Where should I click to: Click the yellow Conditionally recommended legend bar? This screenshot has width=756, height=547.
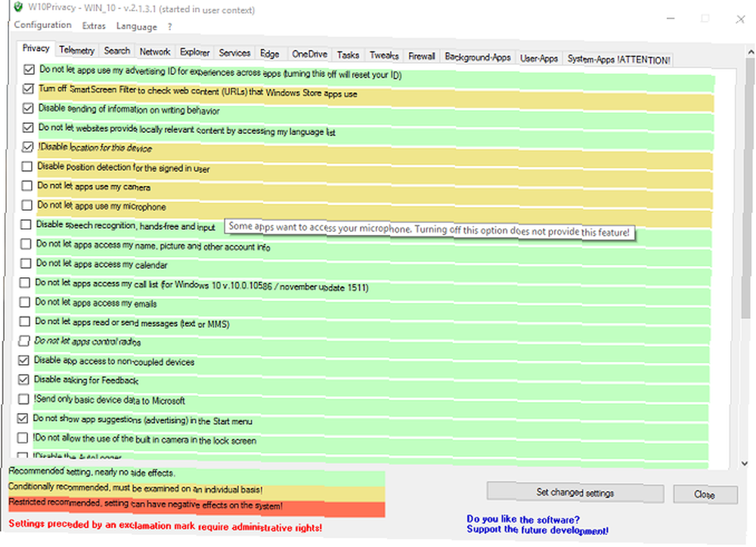tap(197, 491)
